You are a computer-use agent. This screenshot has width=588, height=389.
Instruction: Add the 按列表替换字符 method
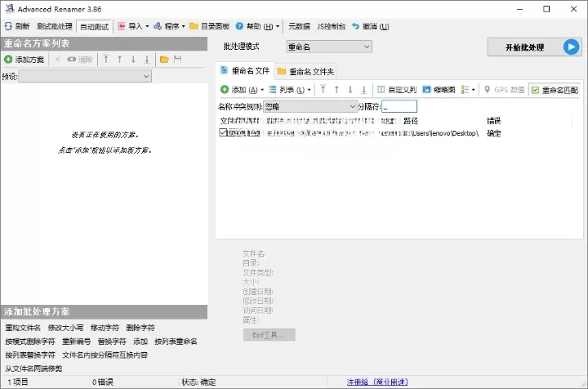pos(30,355)
